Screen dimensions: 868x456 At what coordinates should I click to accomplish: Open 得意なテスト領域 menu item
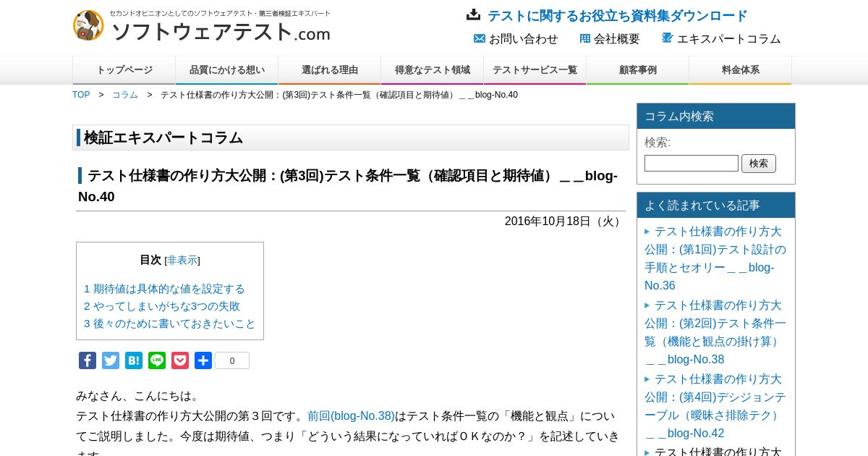(x=433, y=70)
